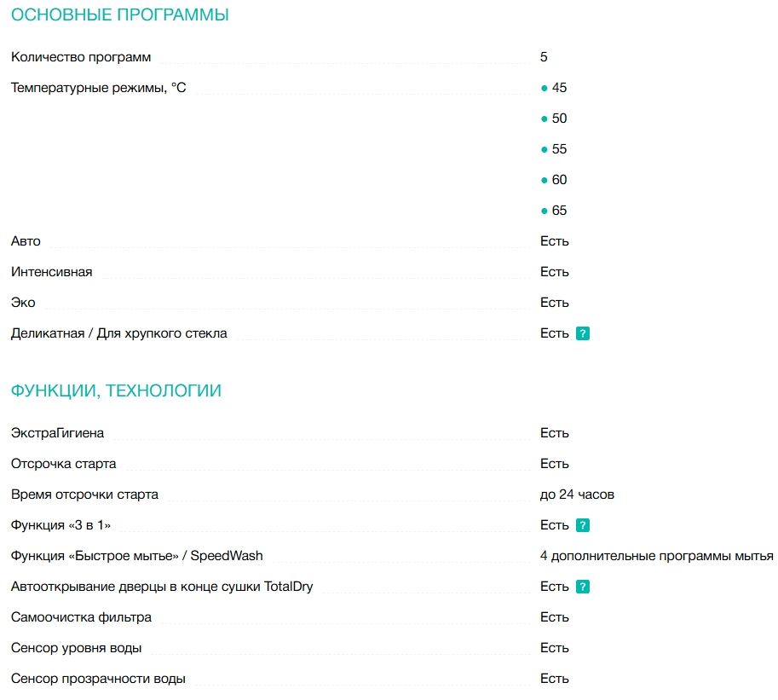Screen dimensions: 778x700
Task: Click the help icon for Автооткрывание дверцы TotalDry
Action: pyautogui.click(x=583, y=587)
